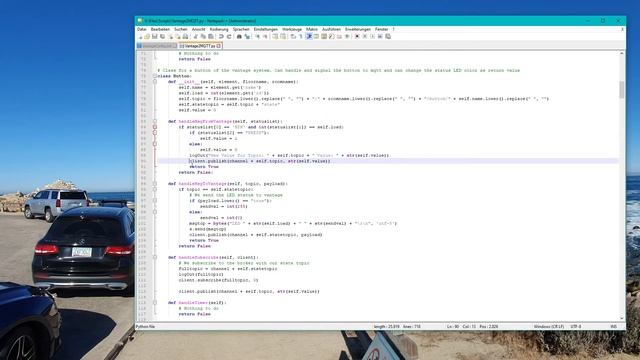The height and width of the screenshot is (360, 640).
Task: Click the Close All toolbar icon
Action: (x=178, y=36)
